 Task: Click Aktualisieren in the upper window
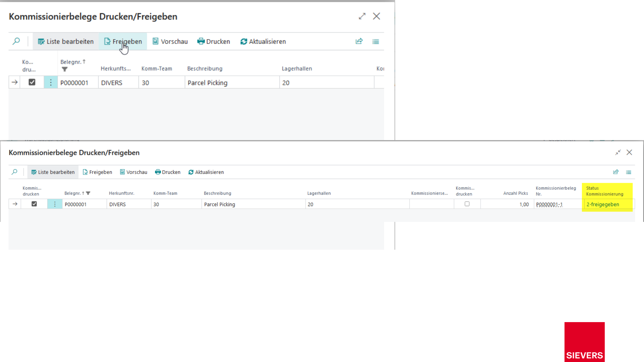[263, 42]
